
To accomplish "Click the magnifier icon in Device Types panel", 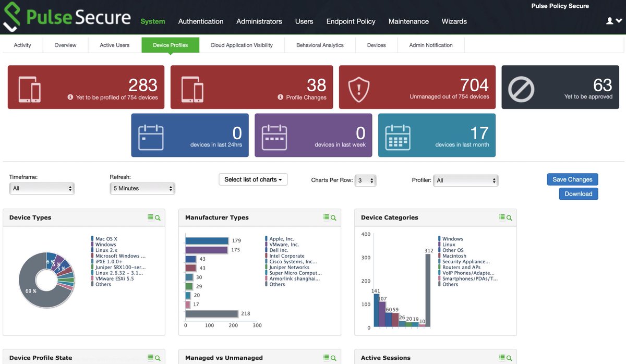I will coord(158,218).
